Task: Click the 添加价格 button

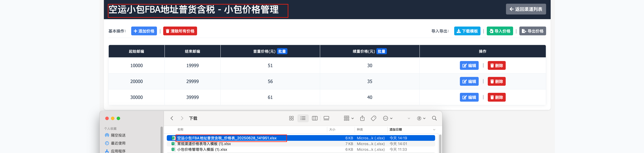Action: pos(144,31)
